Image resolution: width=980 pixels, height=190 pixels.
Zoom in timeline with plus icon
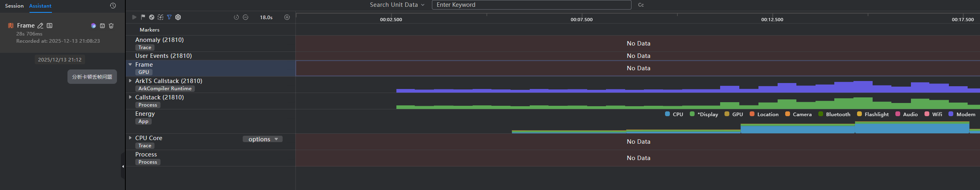point(287,17)
